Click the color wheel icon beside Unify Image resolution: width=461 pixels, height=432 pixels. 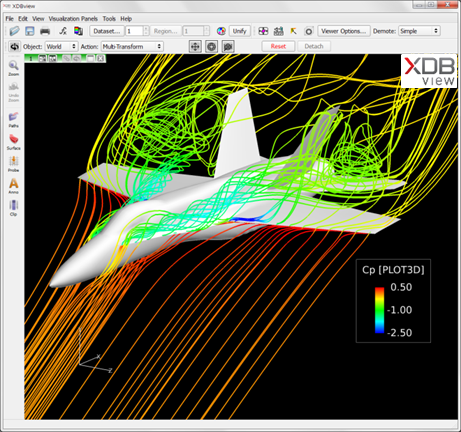point(221,31)
